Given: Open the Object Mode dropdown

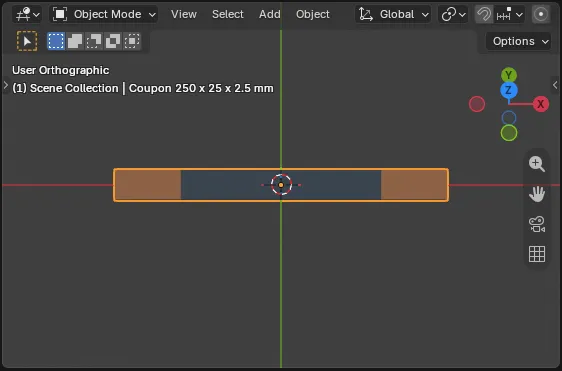Looking at the screenshot, I should coord(104,14).
